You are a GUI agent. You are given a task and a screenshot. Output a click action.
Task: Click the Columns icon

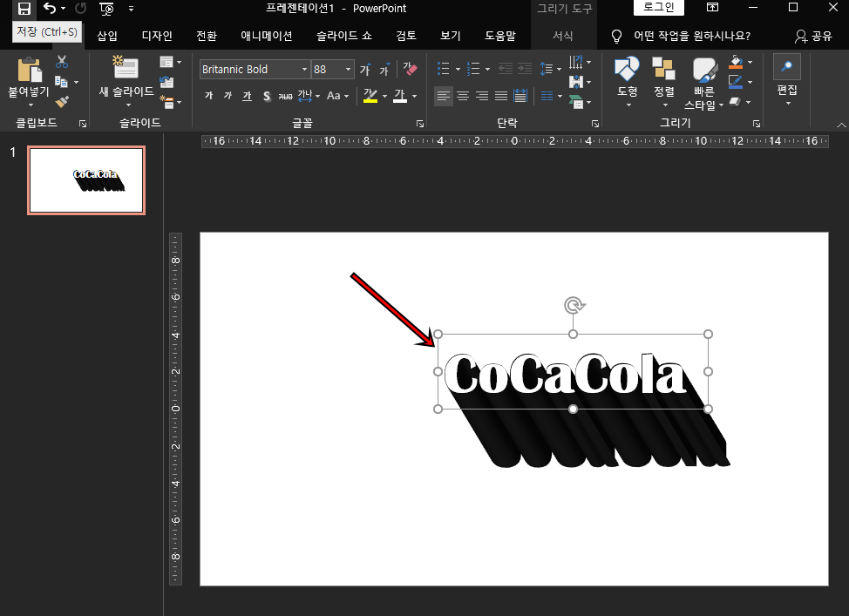tap(547, 97)
